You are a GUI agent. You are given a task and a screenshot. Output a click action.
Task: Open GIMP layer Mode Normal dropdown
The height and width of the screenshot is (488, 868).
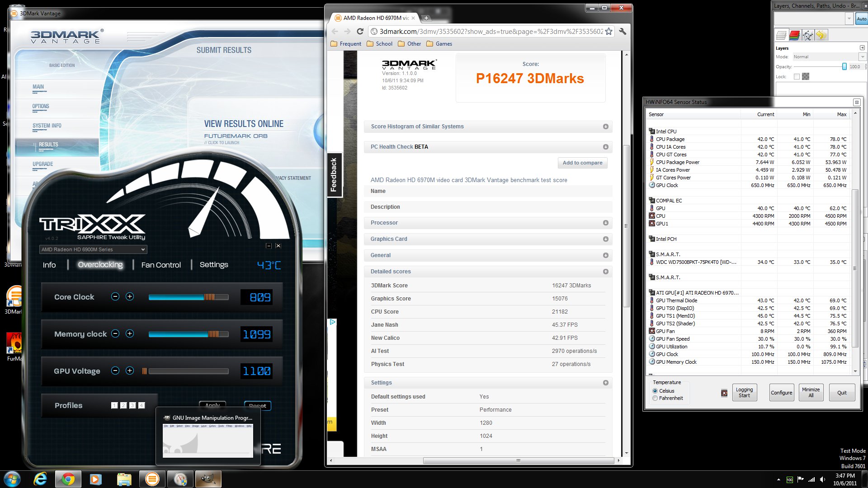click(829, 57)
